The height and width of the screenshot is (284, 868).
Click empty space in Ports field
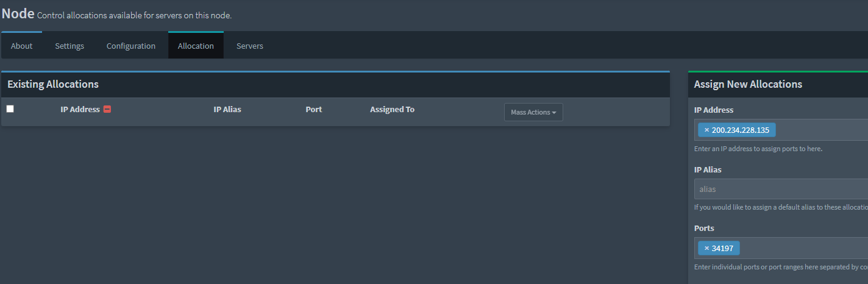[805, 248]
